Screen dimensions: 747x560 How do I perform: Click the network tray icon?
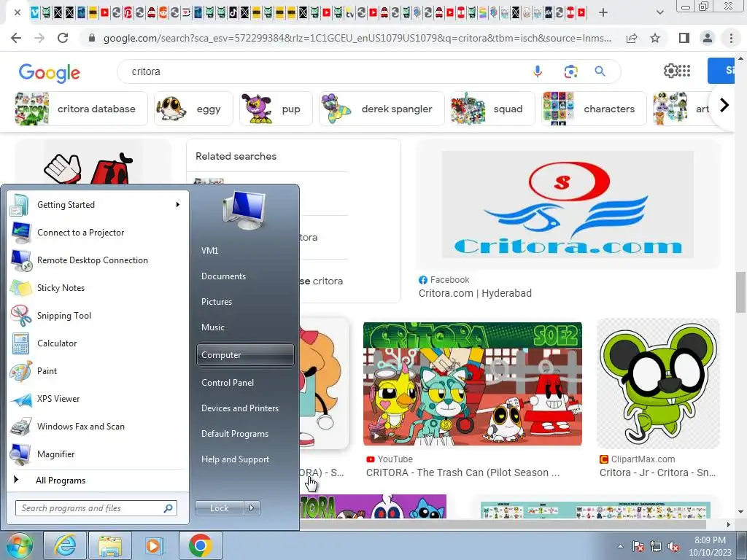656,547
